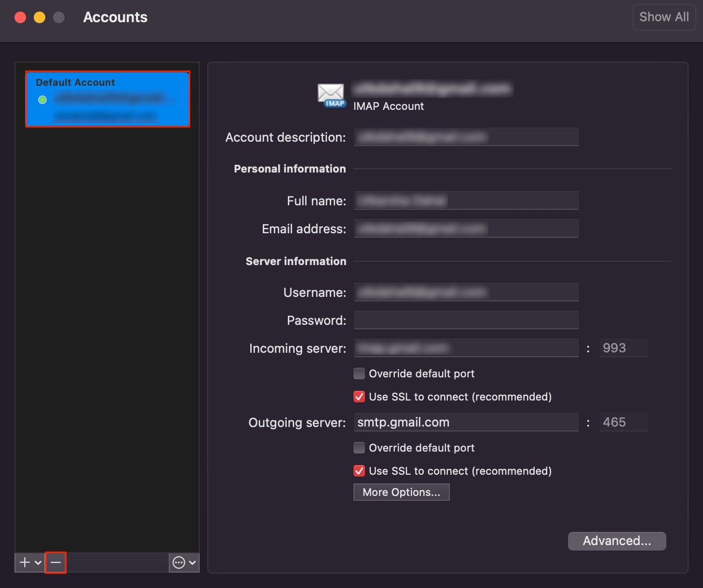703x588 pixels.
Task: Click the incoming server port 993 field
Action: [623, 348]
